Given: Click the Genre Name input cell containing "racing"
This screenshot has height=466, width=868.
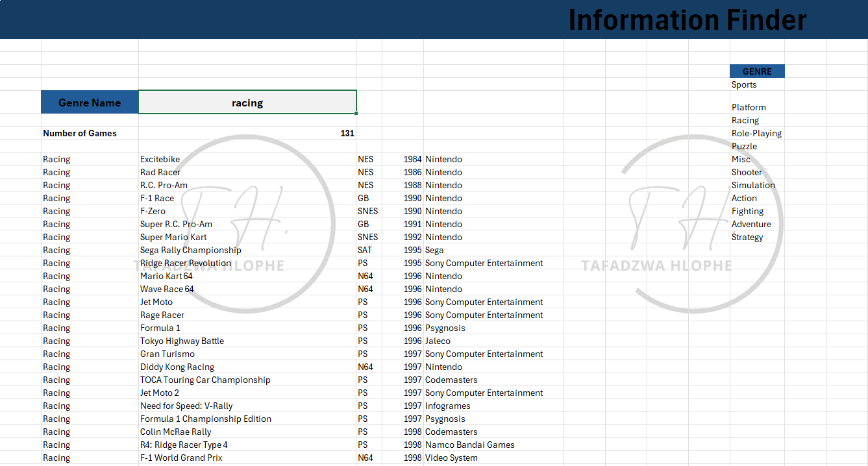Looking at the screenshot, I should click(247, 103).
